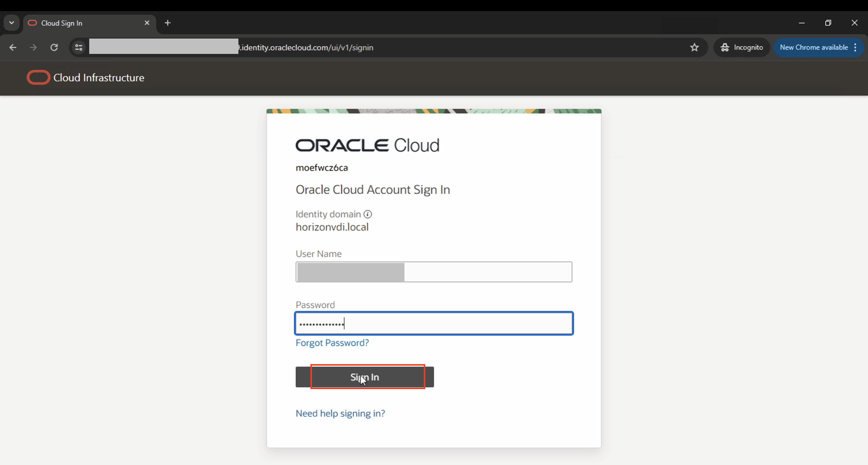Expand the tab search dropdown arrow
The width and height of the screenshot is (868, 465).
click(11, 23)
